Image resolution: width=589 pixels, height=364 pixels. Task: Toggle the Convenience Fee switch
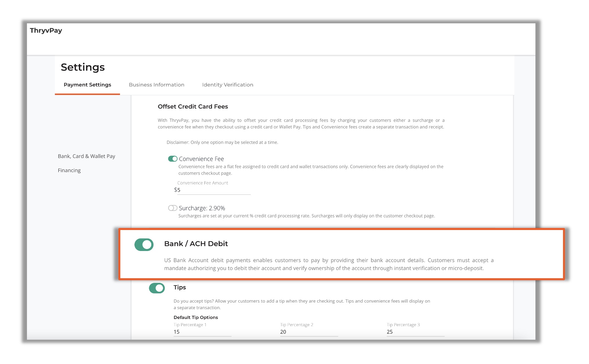point(173,159)
